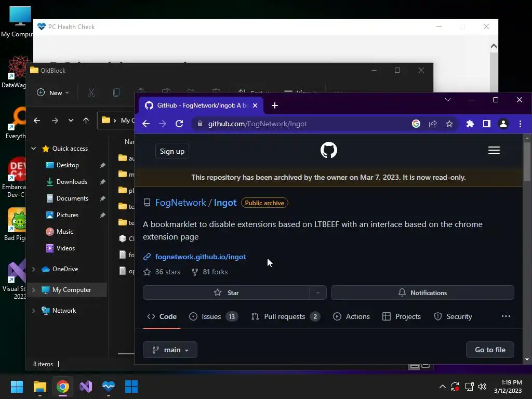The image size is (532, 399).
Task: Click the Cut scissors icon in Explorer
Action: click(91, 92)
